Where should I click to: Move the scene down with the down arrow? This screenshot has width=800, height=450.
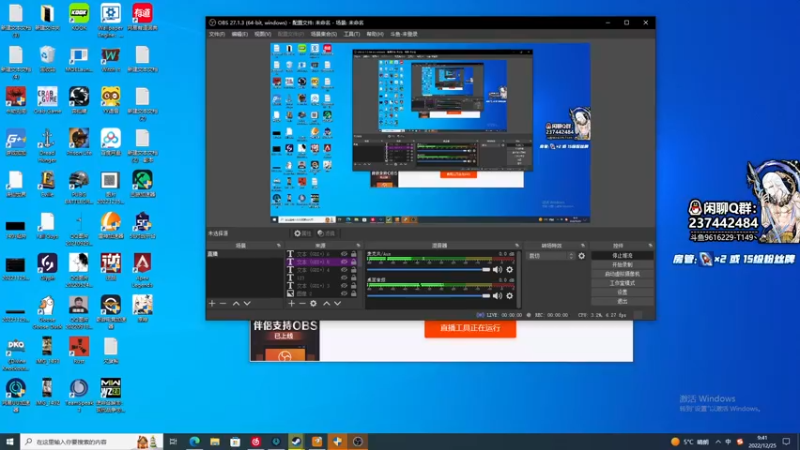point(247,304)
